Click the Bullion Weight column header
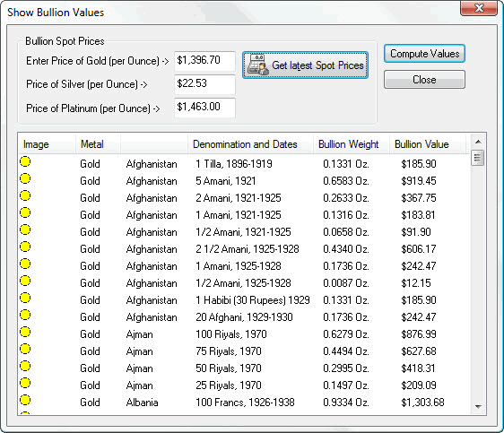 (x=352, y=144)
